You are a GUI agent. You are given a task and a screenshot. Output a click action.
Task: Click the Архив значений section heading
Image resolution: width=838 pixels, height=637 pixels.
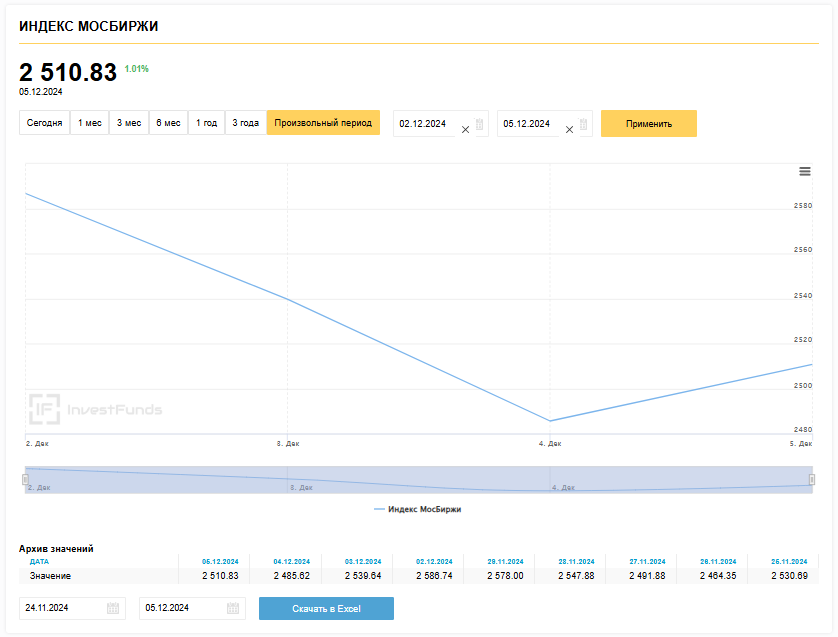56,549
